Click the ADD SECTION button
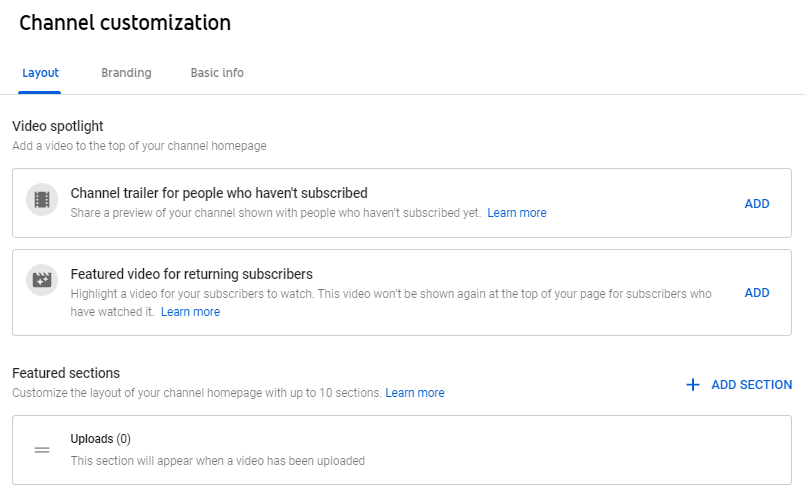 739,385
